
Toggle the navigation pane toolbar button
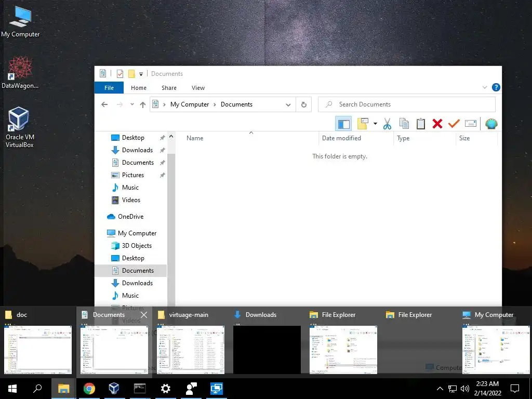343,124
